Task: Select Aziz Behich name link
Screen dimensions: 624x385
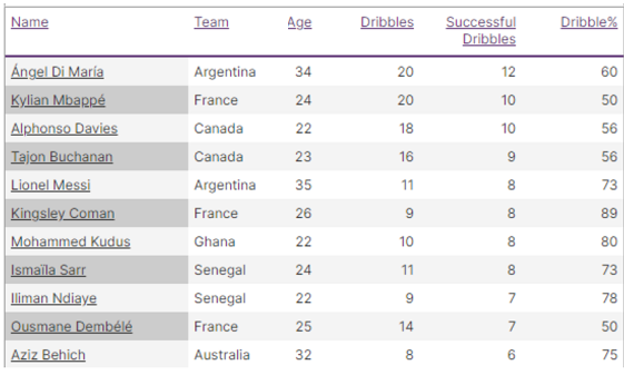Action: tap(48, 355)
